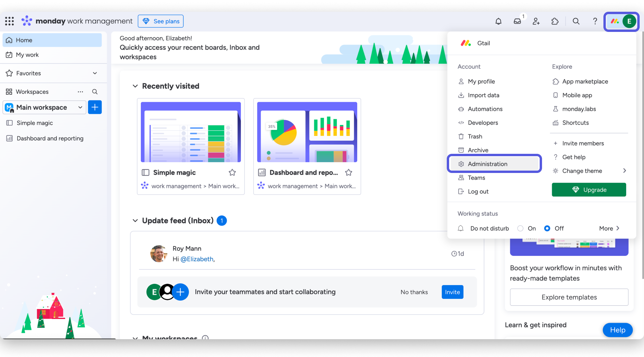This screenshot has height=357, width=644.
Task: Favorite the Dashboard and repo... star
Action: pos(348,172)
